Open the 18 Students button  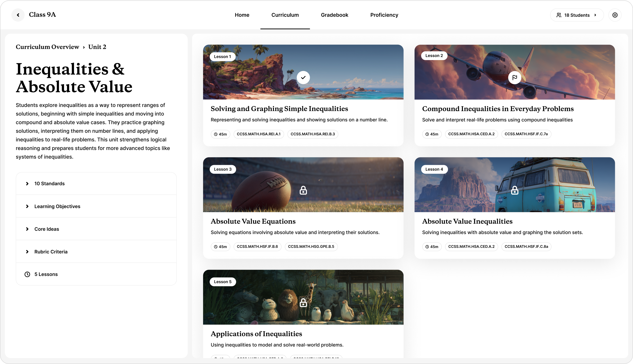tap(577, 15)
